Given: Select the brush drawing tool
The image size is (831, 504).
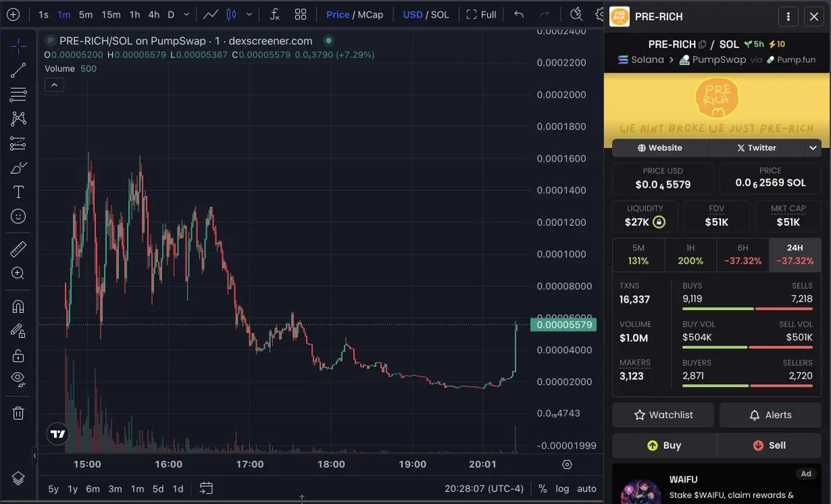Looking at the screenshot, I should [19, 168].
